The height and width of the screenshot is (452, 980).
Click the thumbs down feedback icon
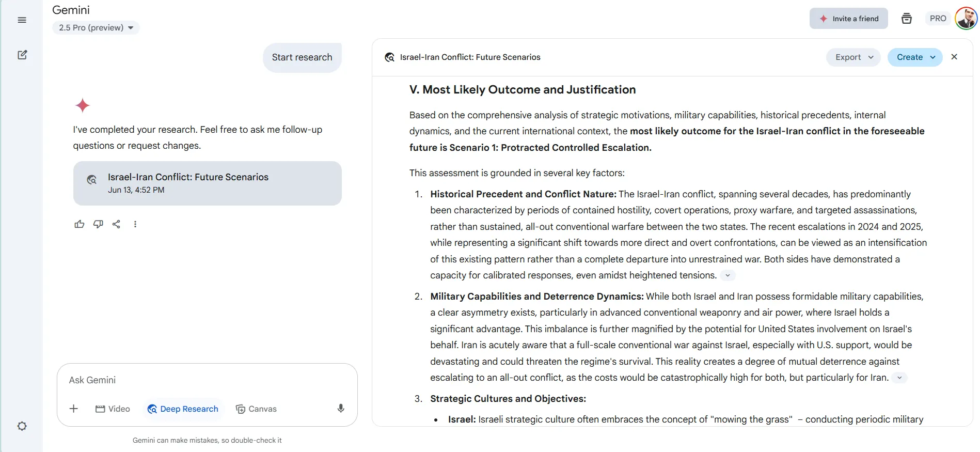98,224
